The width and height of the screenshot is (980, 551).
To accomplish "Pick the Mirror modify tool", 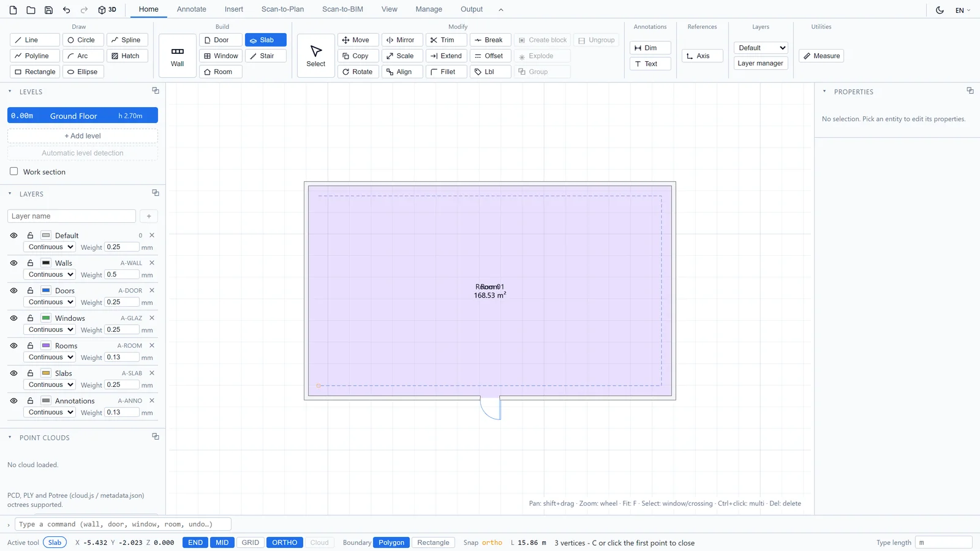I will (402, 40).
